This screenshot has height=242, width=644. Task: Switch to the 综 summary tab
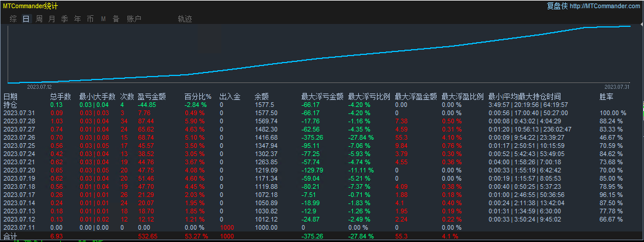point(13,19)
